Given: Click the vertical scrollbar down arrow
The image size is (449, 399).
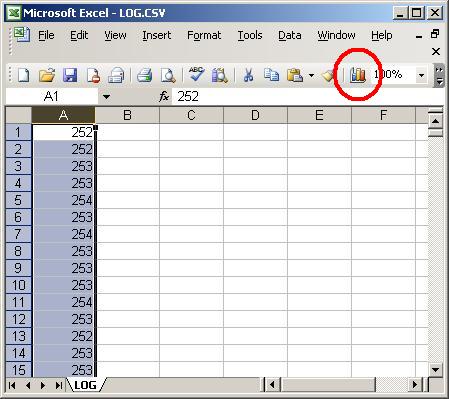Looking at the screenshot, I should 435,369.
